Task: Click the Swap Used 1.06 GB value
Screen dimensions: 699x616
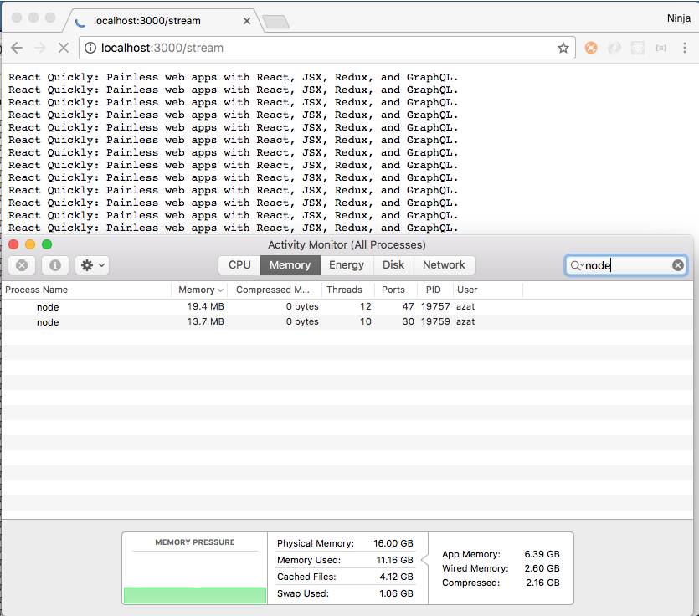Action: [x=396, y=593]
